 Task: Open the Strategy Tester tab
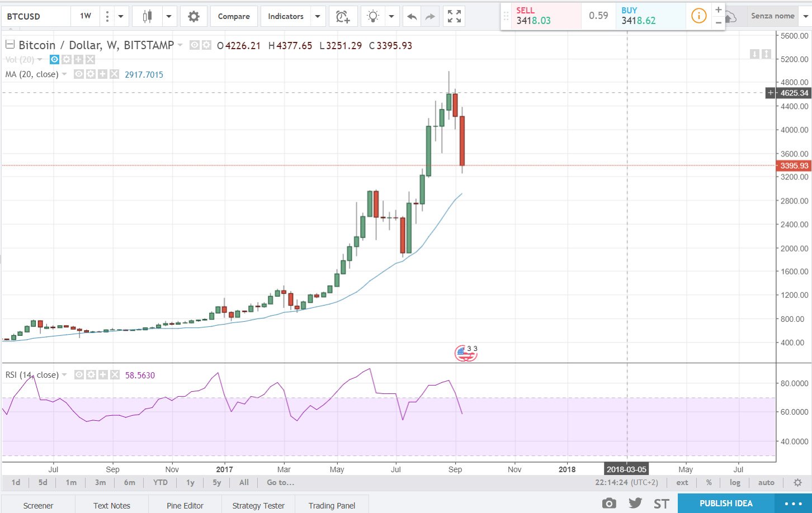[x=258, y=505]
